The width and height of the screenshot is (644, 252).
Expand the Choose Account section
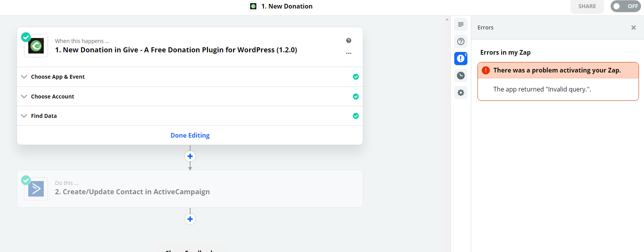(x=190, y=97)
